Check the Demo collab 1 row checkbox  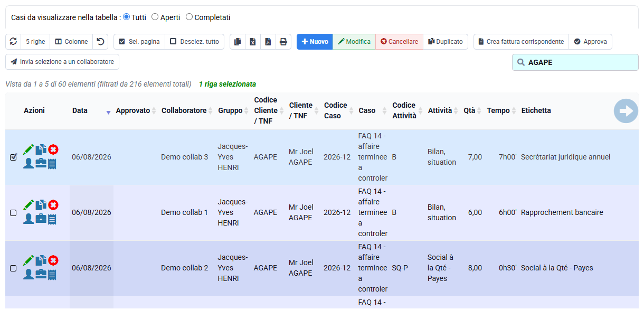tap(13, 212)
